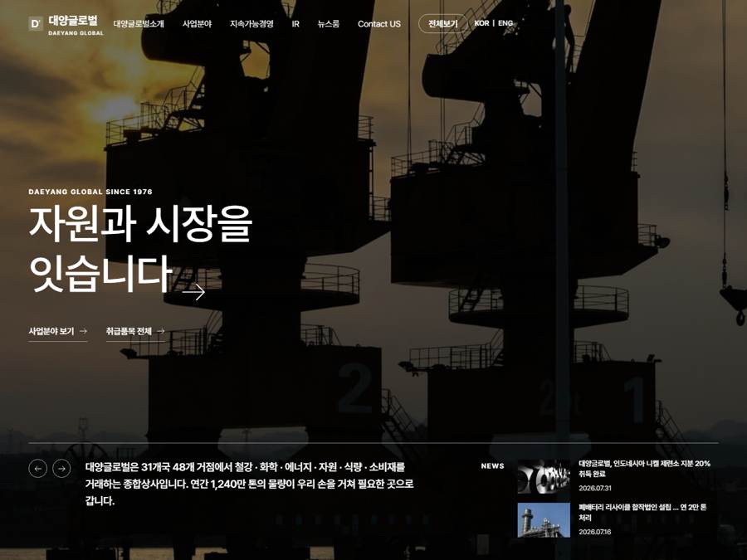The width and height of the screenshot is (747, 560).
Task: Open the Contact US menu
Action: tap(379, 24)
